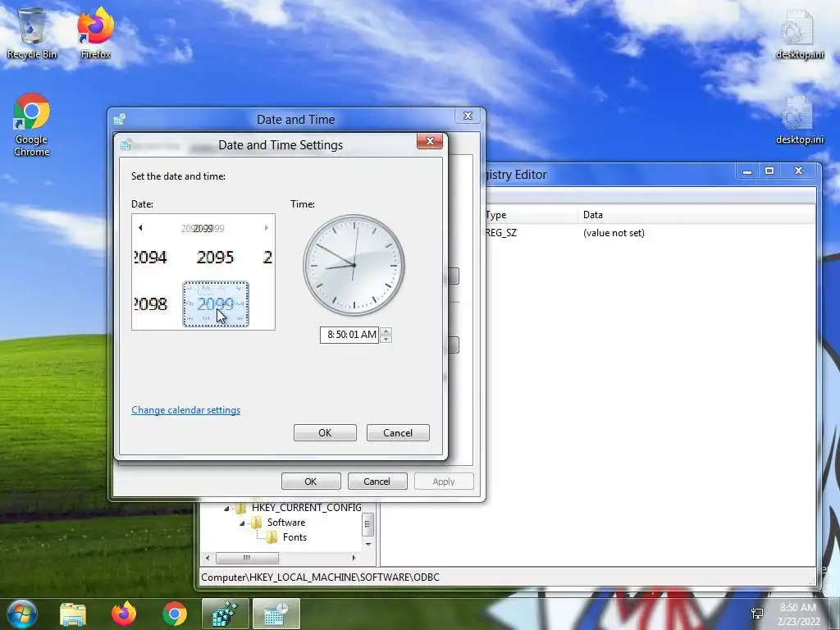Collapse the HKEY_CURRENT_CONFIG registry key

pyautogui.click(x=226, y=508)
